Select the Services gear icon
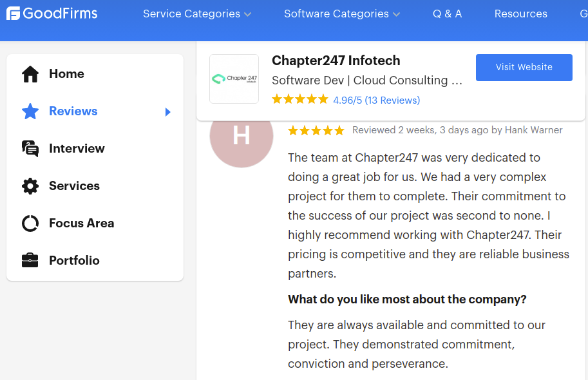588x380 pixels. point(30,185)
